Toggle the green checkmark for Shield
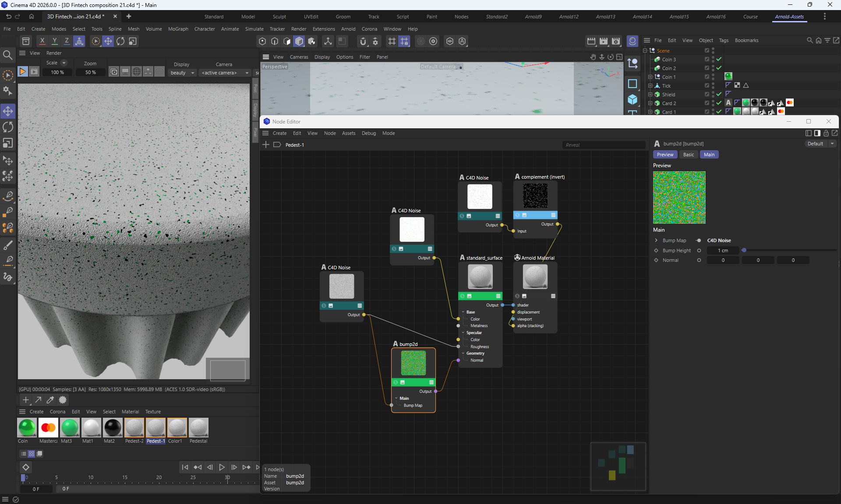This screenshot has height=504, width=841. [719, 94]
